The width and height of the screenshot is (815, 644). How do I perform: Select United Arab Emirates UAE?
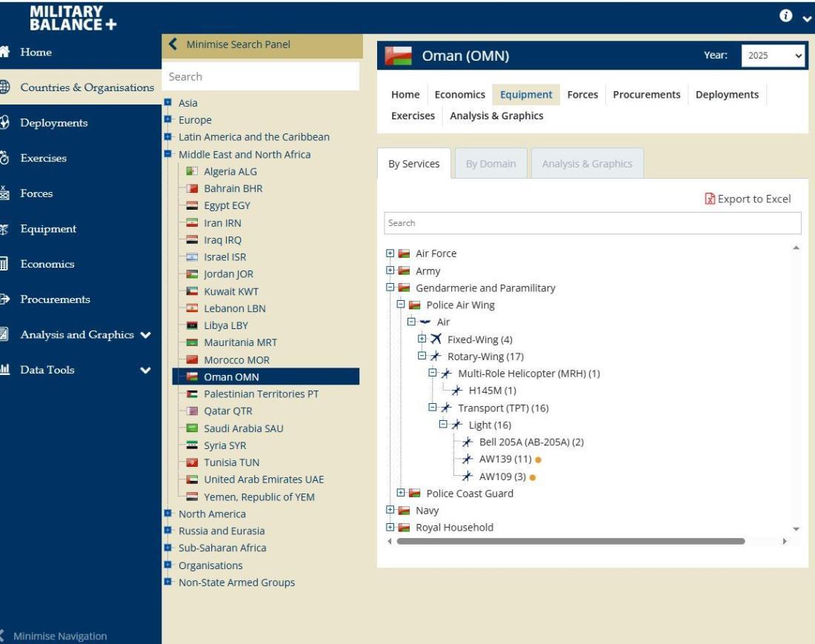(264, 479)
